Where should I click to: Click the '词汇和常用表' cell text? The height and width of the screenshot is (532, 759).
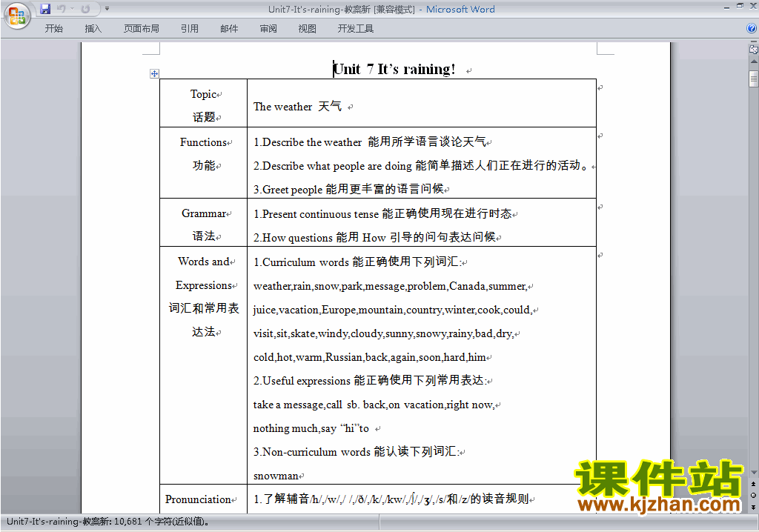[204, 308]
